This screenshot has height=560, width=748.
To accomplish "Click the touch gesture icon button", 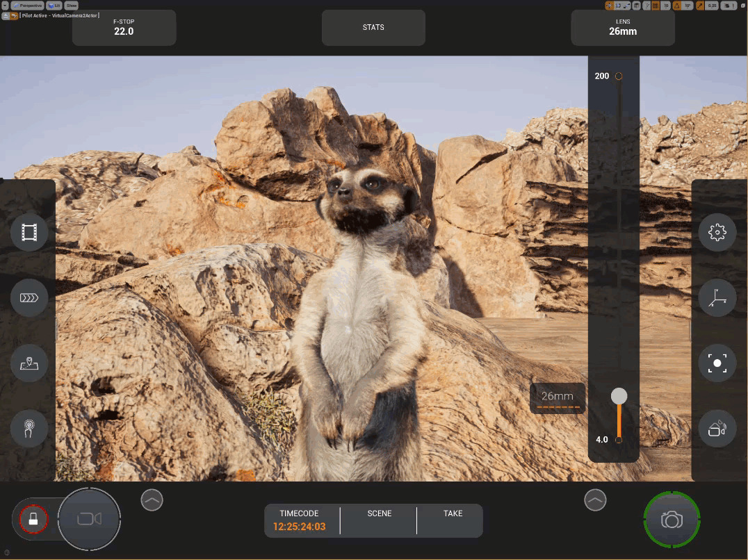I will [29, 428].
